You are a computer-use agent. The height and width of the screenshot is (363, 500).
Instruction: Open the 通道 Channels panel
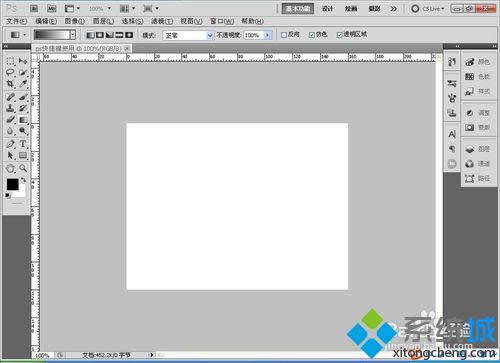(478, 164)
